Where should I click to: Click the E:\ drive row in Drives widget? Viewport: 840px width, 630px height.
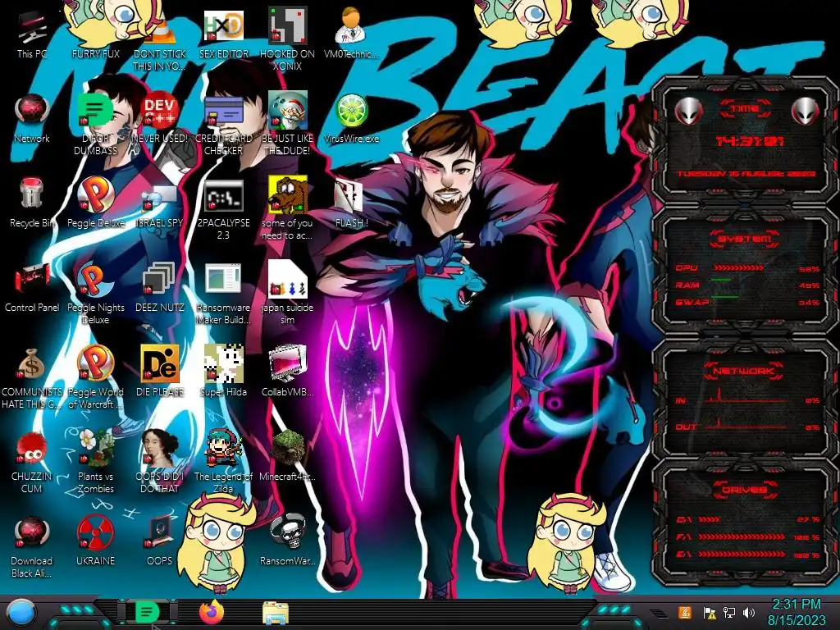coord(748,555)
